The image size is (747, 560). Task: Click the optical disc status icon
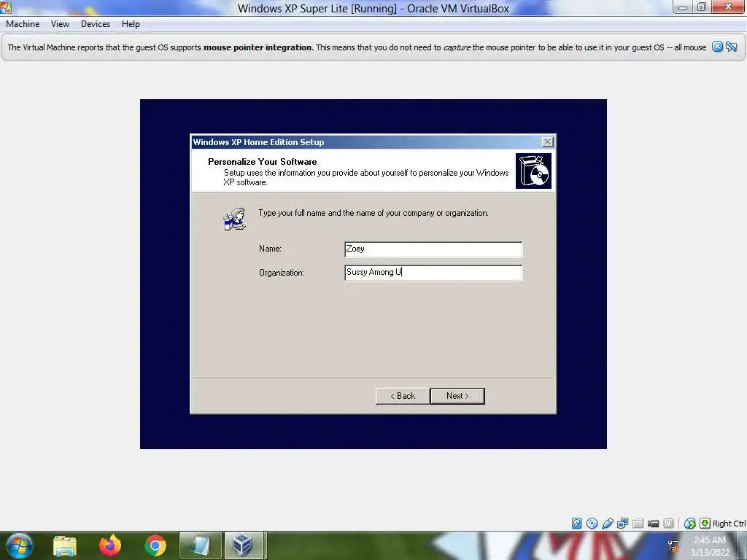592,524
